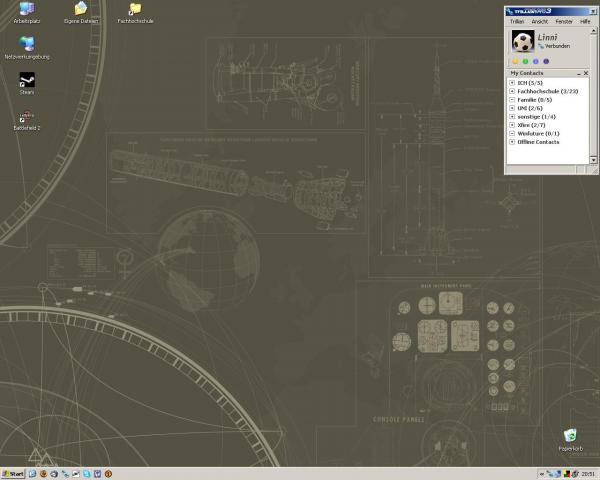600x480 pixels.
Task: Expand the Fachhochschule contact group
Action: click(512, 91)
